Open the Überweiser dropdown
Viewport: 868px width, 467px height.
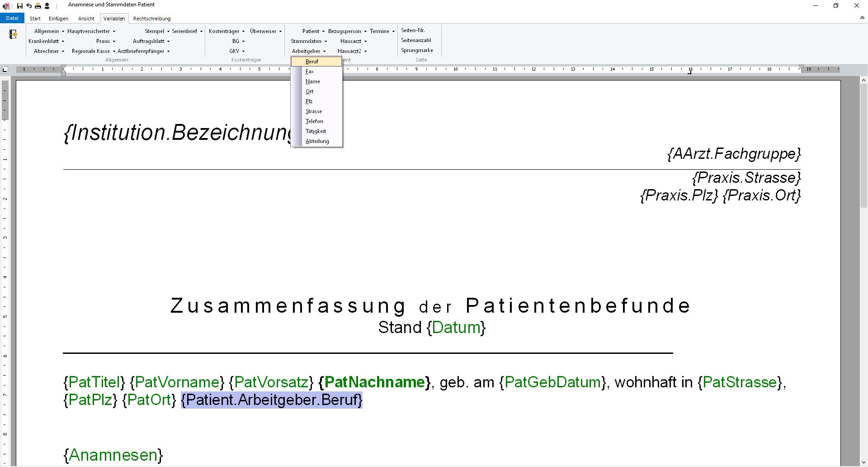pyautogui.click(x=266, y=31)
